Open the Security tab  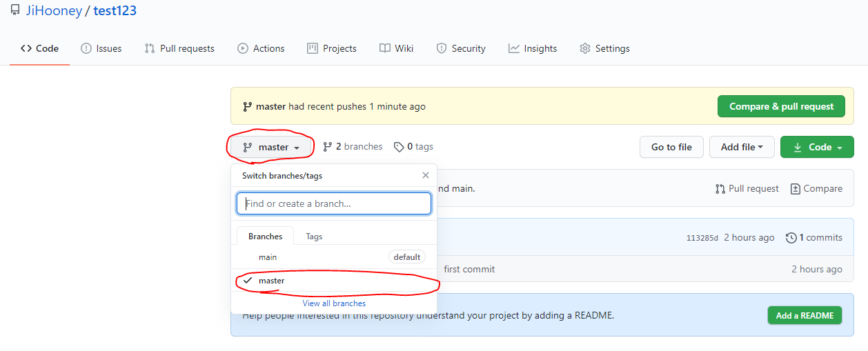click(461, 48)
